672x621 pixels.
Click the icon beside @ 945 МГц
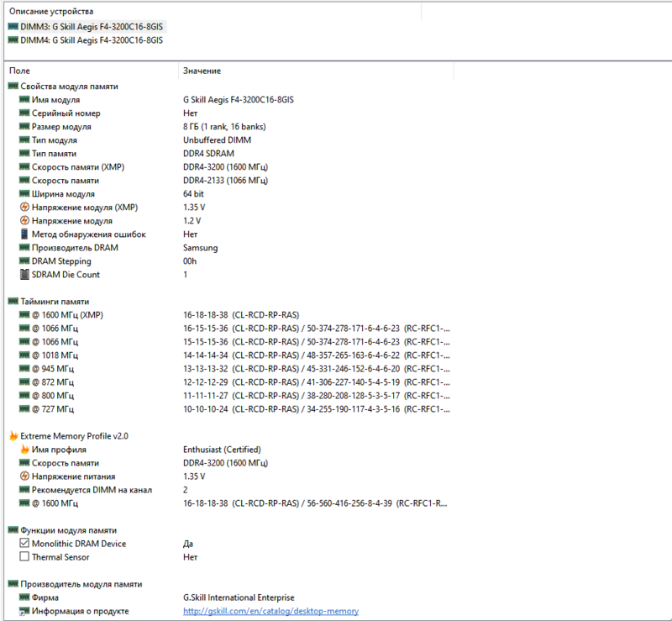(24, 368)
